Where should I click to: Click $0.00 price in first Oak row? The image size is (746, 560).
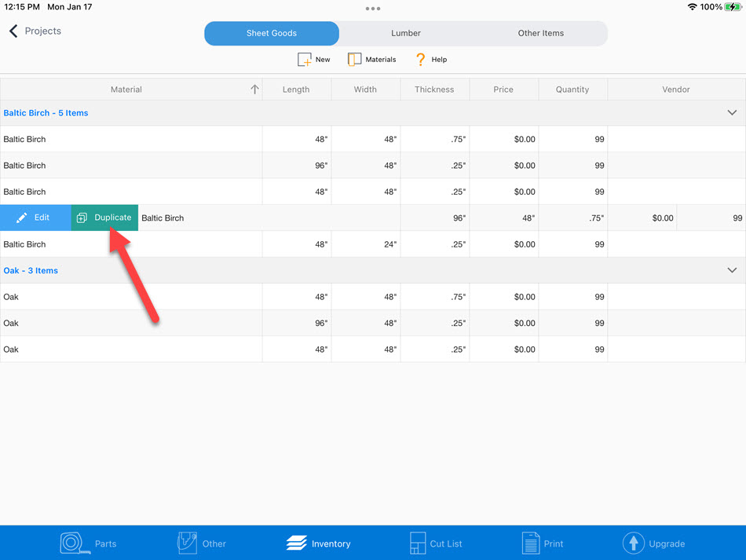(x=504, y=297)
